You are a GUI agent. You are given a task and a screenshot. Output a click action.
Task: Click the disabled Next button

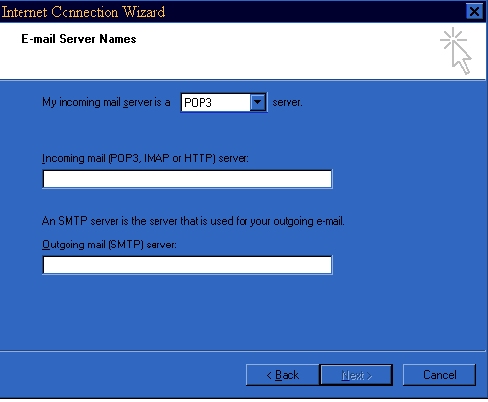click(x=356, y=375)
